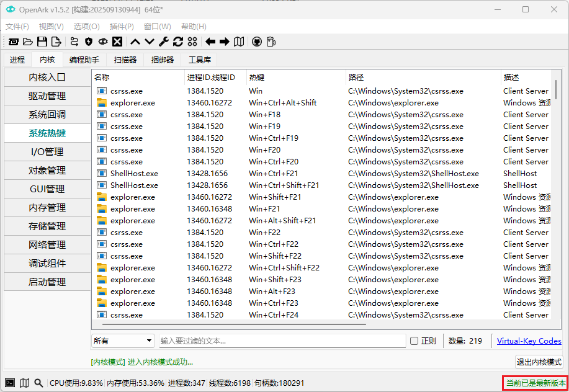Open the 存储管理 sidebar section
This screenshot has width=569, height=392.
coord(47,226)
